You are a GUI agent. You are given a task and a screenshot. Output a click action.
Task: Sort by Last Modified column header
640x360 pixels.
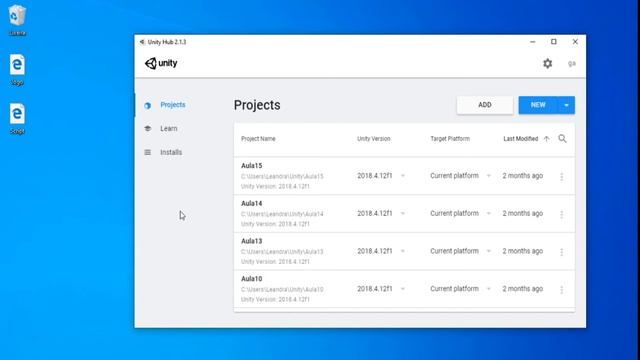(x=520, y=139)
